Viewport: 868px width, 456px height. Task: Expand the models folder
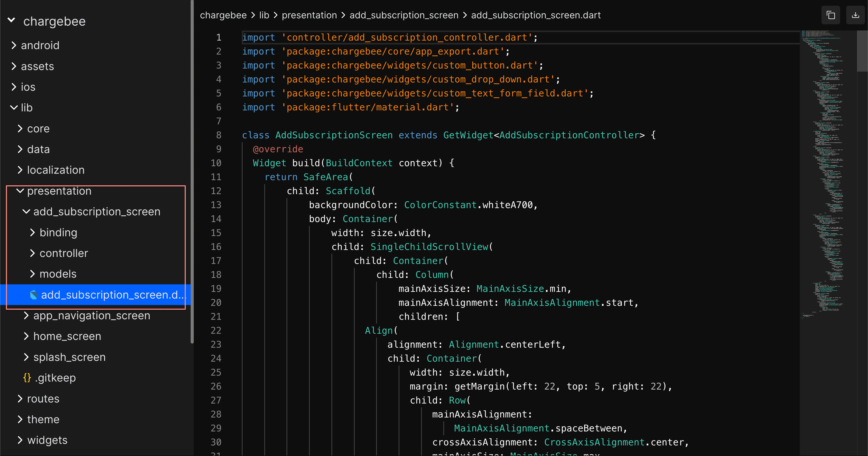(32, 274)
